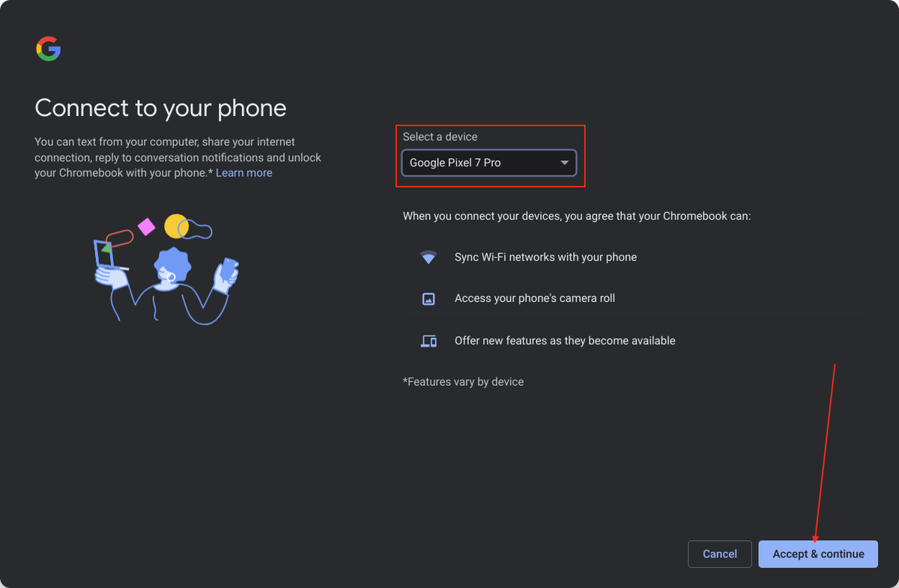Click the camera roll photo icon
Image resolution: width=899 pixels, height=588 pixels.
pos(429,298)
